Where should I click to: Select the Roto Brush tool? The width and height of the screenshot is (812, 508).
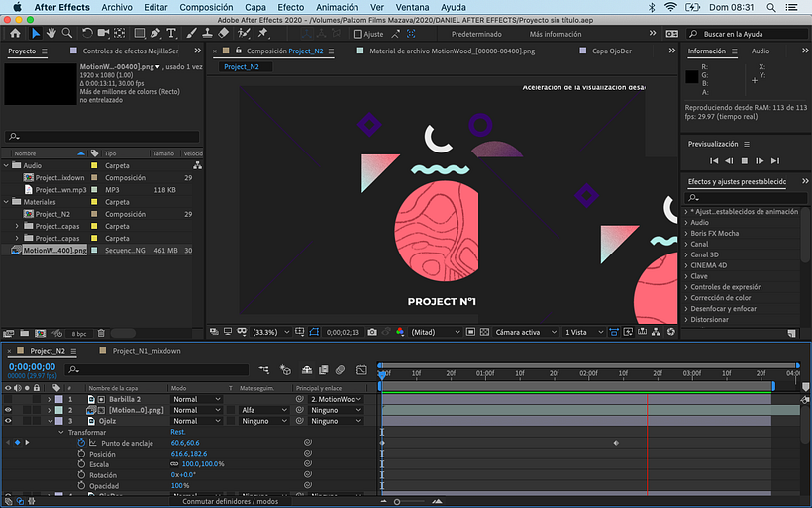(244, 33)
